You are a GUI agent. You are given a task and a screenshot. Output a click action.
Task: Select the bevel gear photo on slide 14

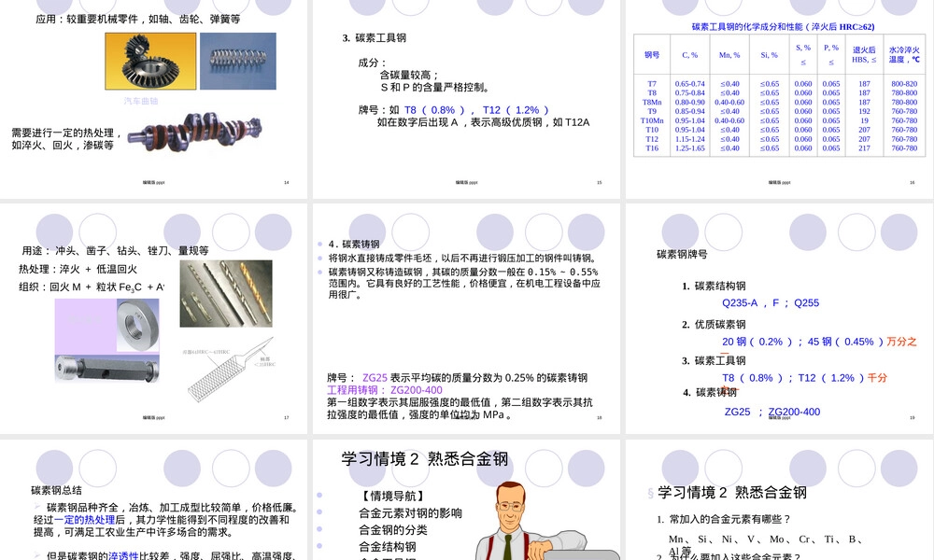point(150,62)
